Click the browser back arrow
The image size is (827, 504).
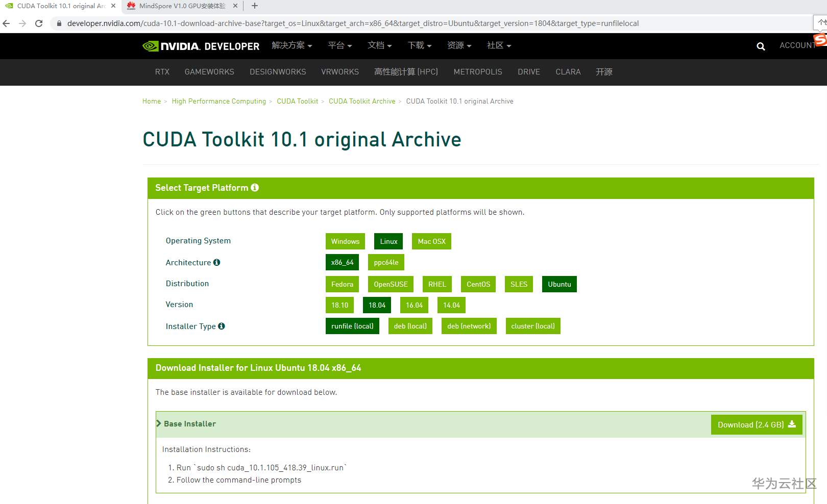point(7,23)
